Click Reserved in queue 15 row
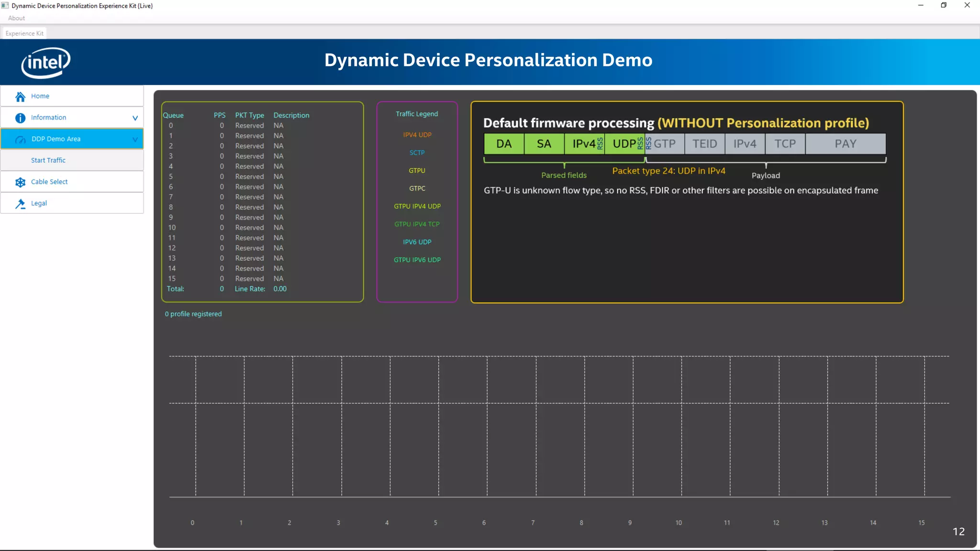Image resolution: width=980 pixels, height=551 pixels. click(249, 278)
